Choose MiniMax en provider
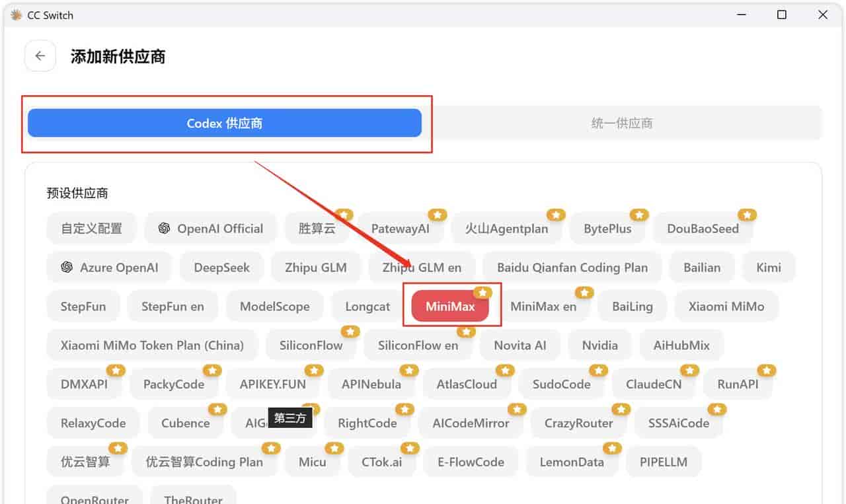 coord(543,306)
